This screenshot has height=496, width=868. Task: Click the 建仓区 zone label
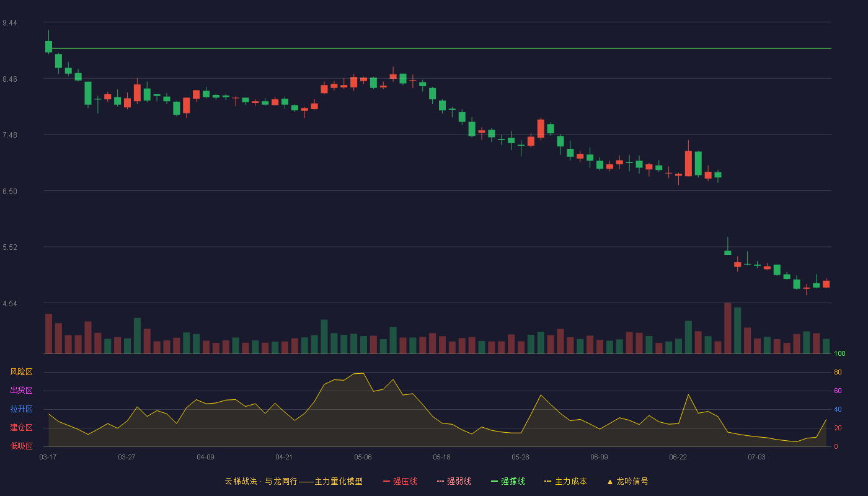tap(21, 428)
